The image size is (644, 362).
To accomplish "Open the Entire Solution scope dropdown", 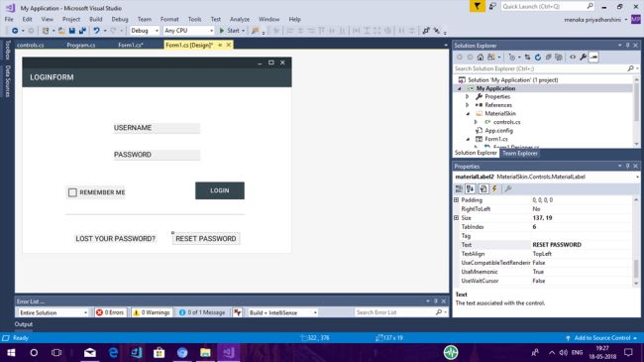I will 54,312.
